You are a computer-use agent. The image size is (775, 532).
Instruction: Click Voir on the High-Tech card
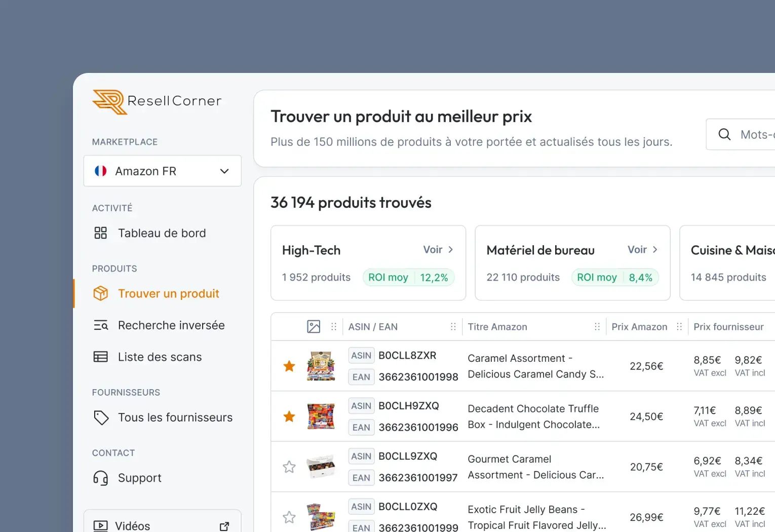[x=433, y=250]
